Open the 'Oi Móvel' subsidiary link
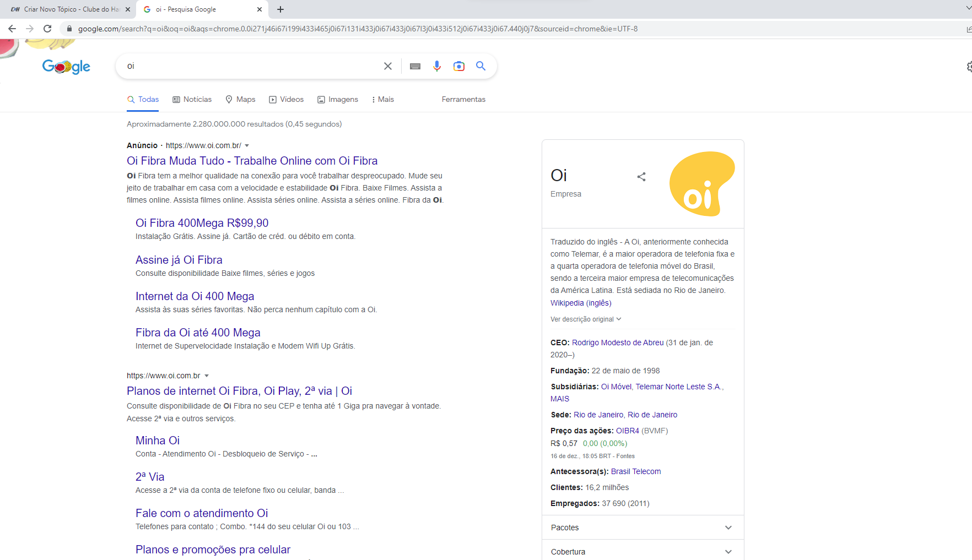Image resolution: width=972 pixels, height=560 pixels. pos(616,387)
